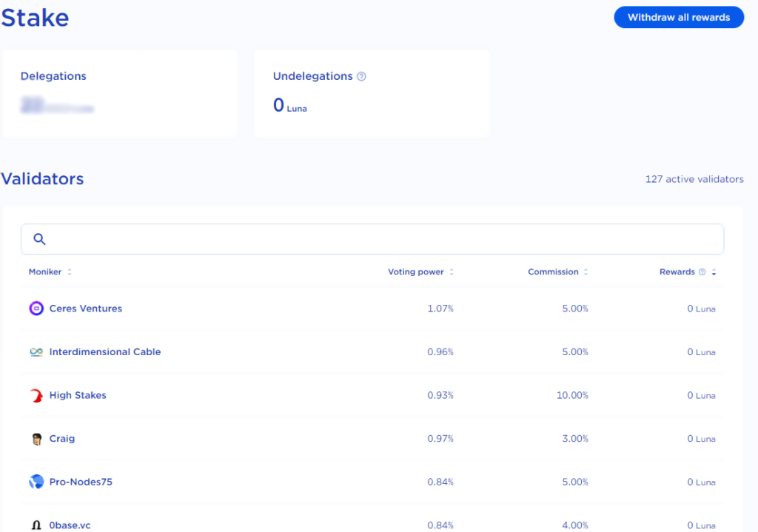
Task: Open the Ceres Ventures validator page
Action: 86,309
